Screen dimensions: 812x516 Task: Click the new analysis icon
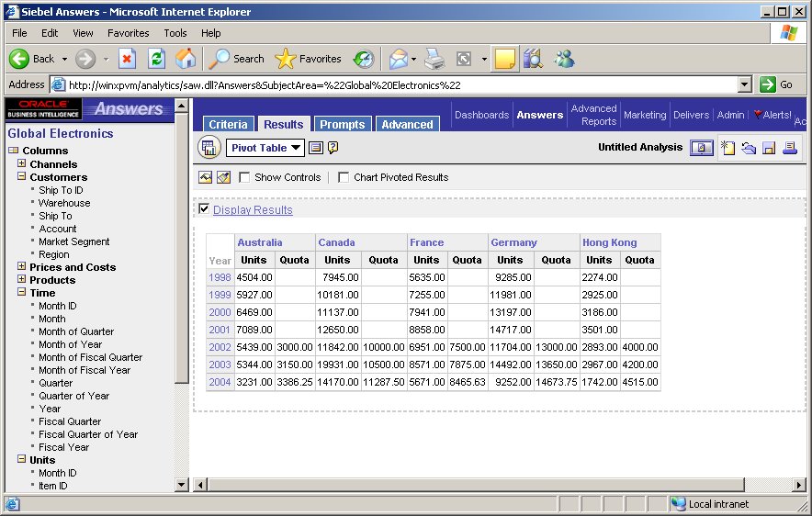pyautogui.click(x=728, y=148)
